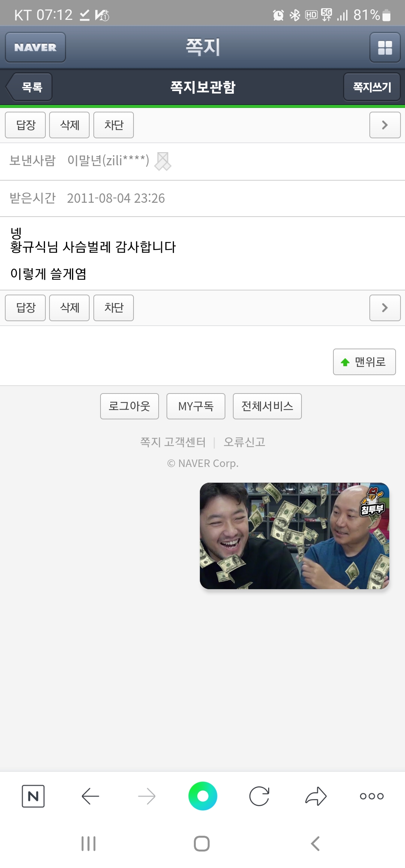This screenshot has width=405, height=868.
Task: Block the sender with the bottom 차단 button
Action: 114,308
